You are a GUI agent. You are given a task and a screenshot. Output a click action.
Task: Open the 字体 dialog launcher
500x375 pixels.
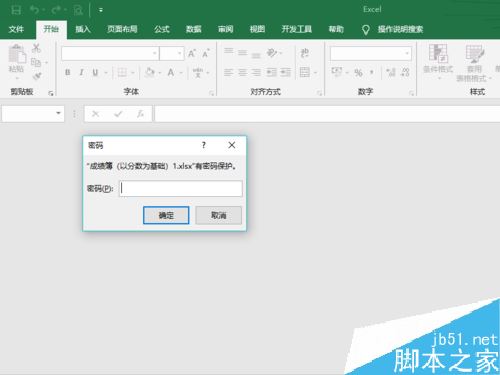coord(211,93)
